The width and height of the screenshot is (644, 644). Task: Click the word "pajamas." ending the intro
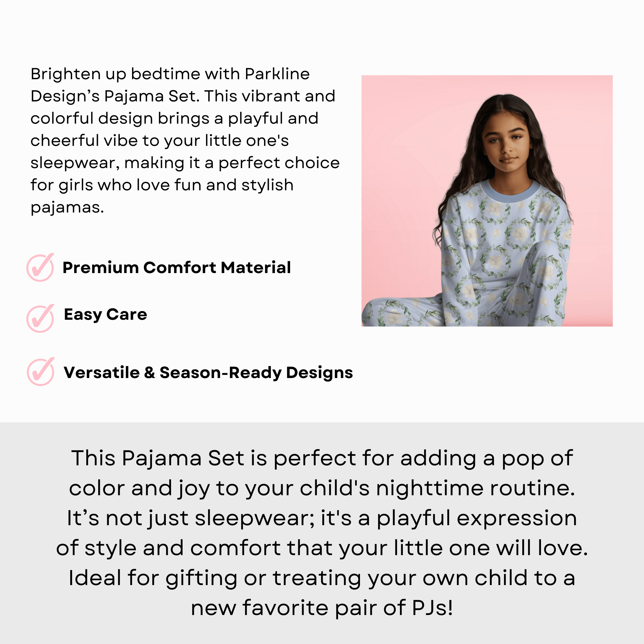coord(67,207)
